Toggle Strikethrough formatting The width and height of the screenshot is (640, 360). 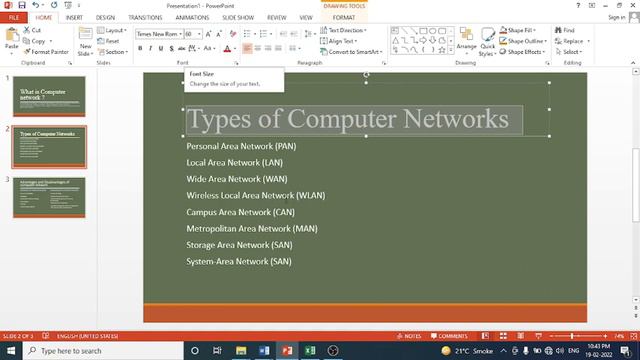(182, 49)
